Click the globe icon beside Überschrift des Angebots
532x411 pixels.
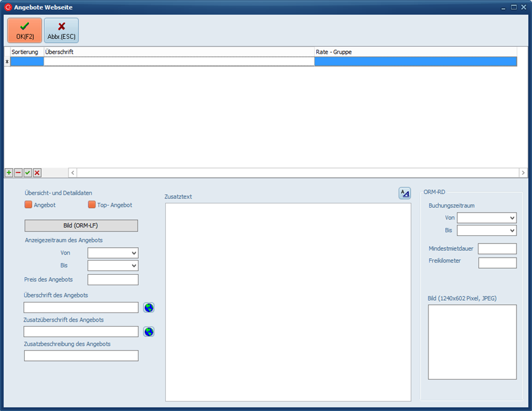click(149, 307)
